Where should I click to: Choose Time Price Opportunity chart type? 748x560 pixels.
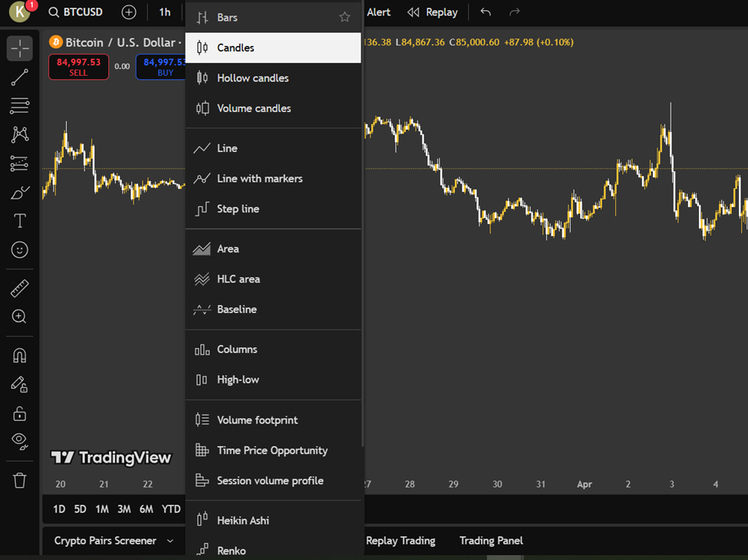point(273,450)
